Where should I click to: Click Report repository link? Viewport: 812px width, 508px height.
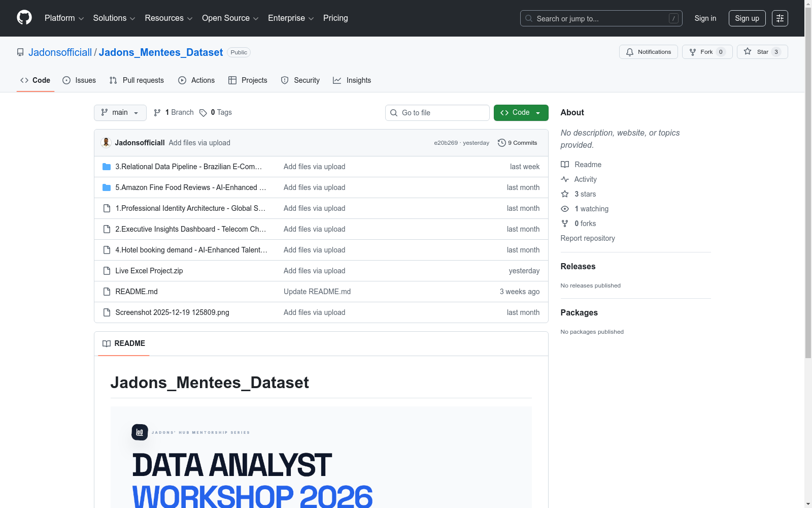click(588, 238)
